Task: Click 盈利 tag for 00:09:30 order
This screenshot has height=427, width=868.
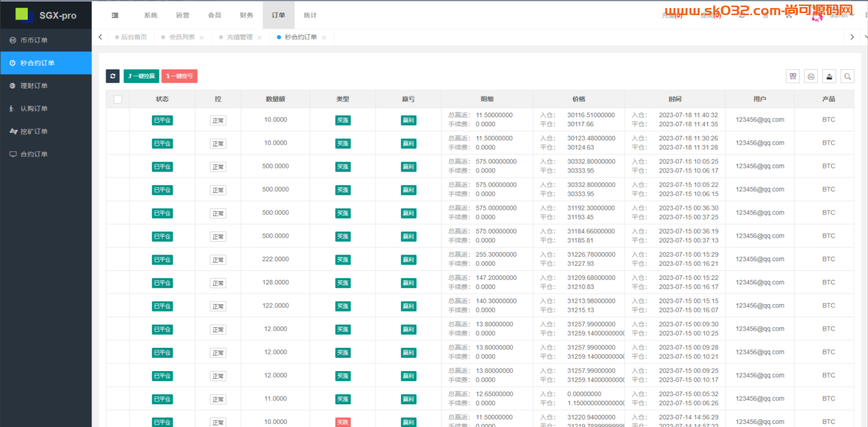Action: tap(408, 329)
